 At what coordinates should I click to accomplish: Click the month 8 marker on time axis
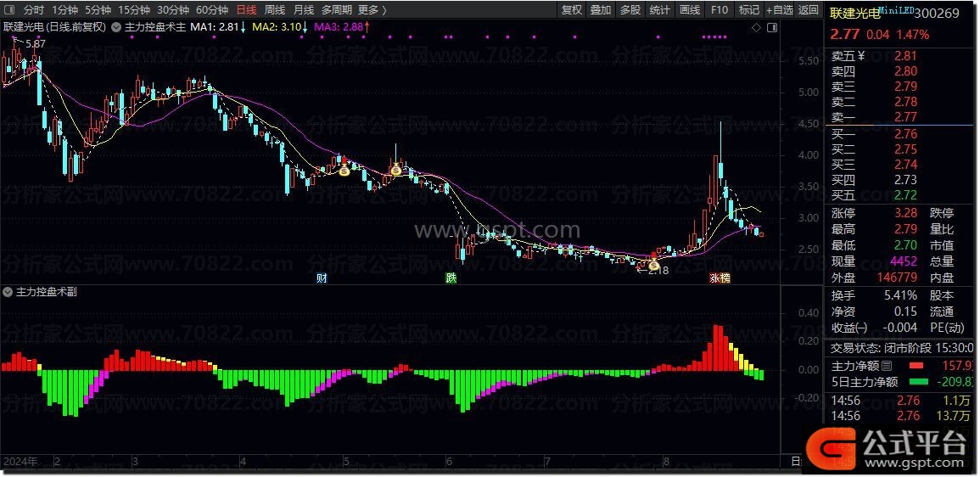point(667,462)
